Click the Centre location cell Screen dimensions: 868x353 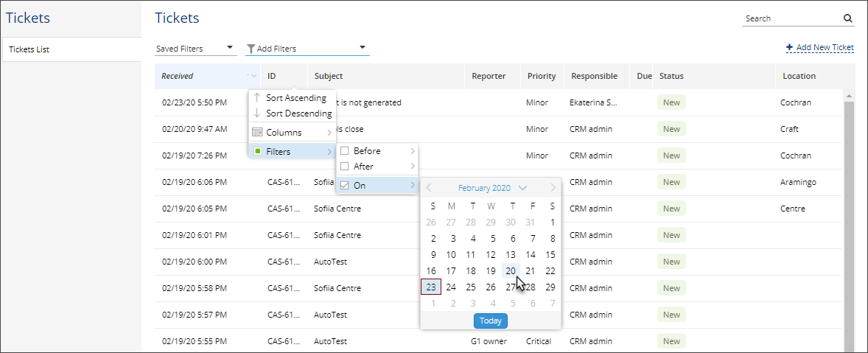coord(793,209)
